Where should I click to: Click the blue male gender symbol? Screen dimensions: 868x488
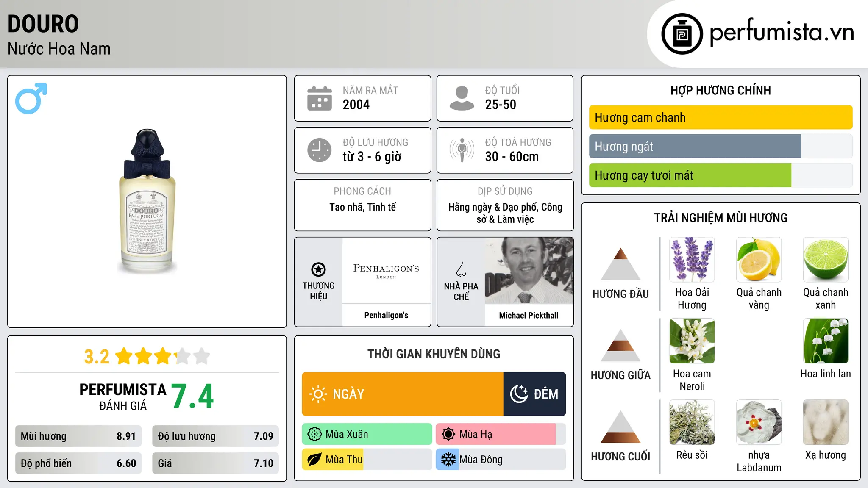click(x=31, y=98)
